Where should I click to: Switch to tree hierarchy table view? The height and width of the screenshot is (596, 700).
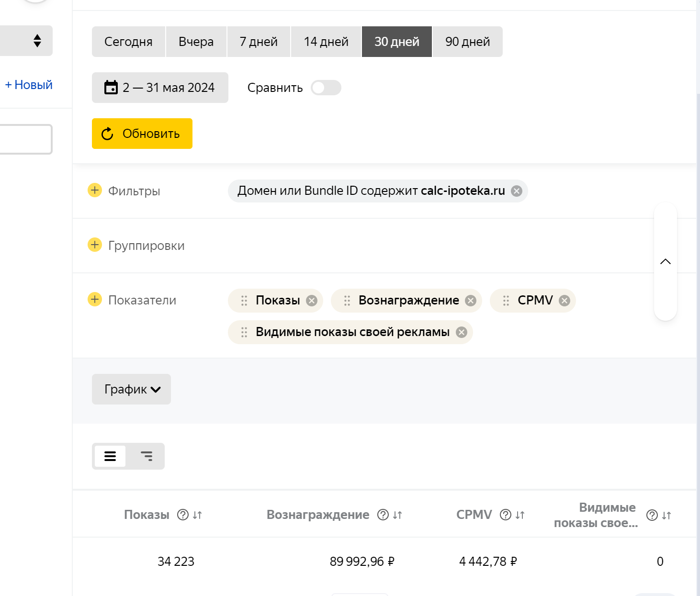click(147, 456)
